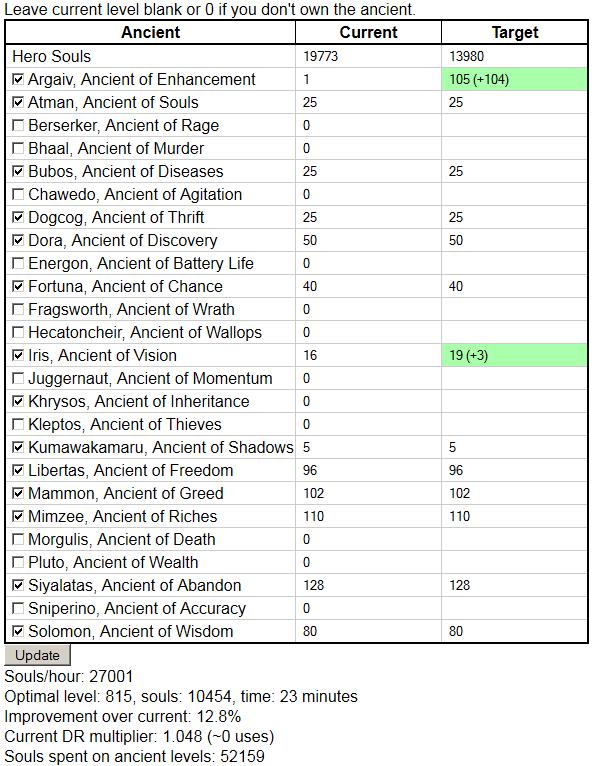Check the Pluto, Ancient of Wealth box
The image size is (602, 766).
[18, 562]
